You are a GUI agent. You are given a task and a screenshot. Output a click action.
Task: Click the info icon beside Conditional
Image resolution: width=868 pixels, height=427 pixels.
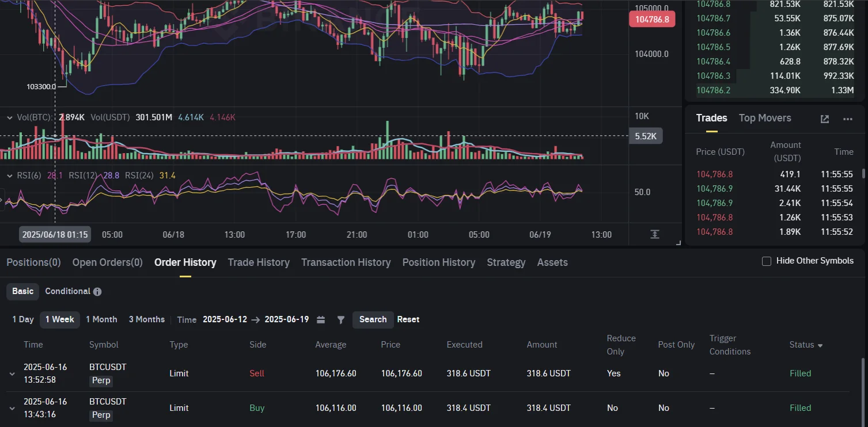(97, 292)
